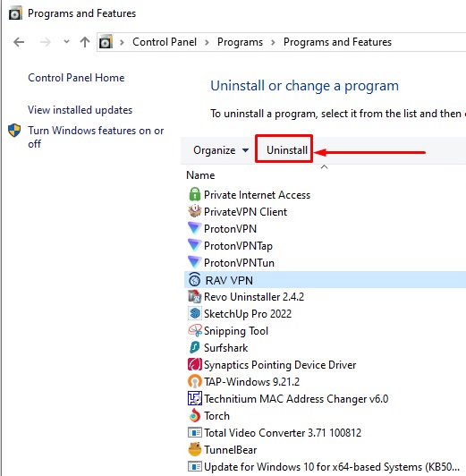Click the Torch browser icon
Viewport: 466px width, 476px height.
tap(194, 415)
